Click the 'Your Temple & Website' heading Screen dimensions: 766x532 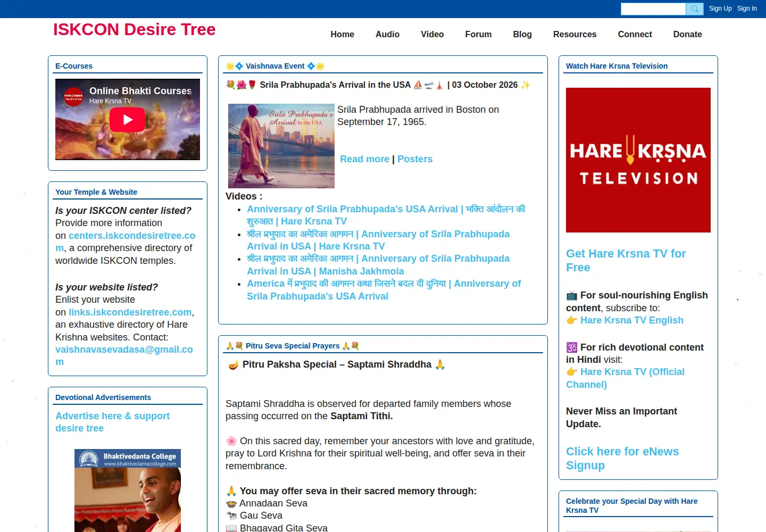click(96, 192)
